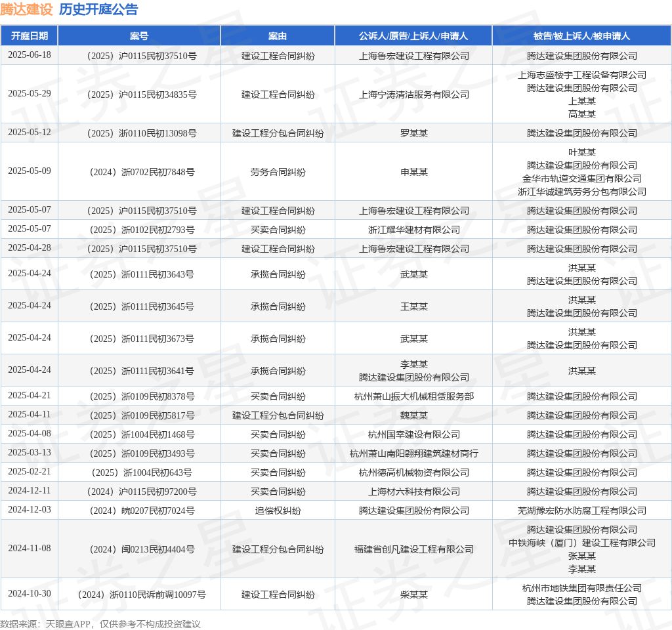Image resolution: width=672 pixels, height=630 pixels.
Task: Click plaintiff 上海宁涛清洁服务有限公司
Action: pyautogui.click(x=414, y=94)
